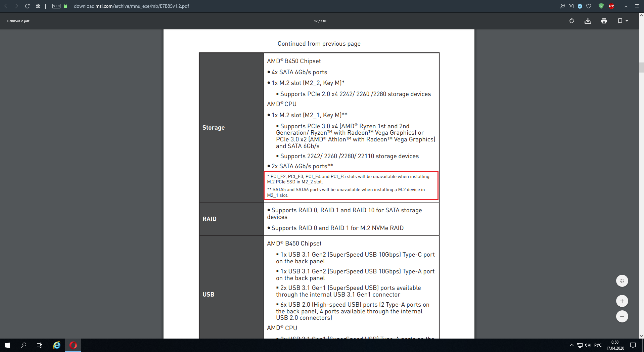Zoom in on the PDF
Image resolution: width=644 pixels, height=352 pixels.
click(622, 301)
